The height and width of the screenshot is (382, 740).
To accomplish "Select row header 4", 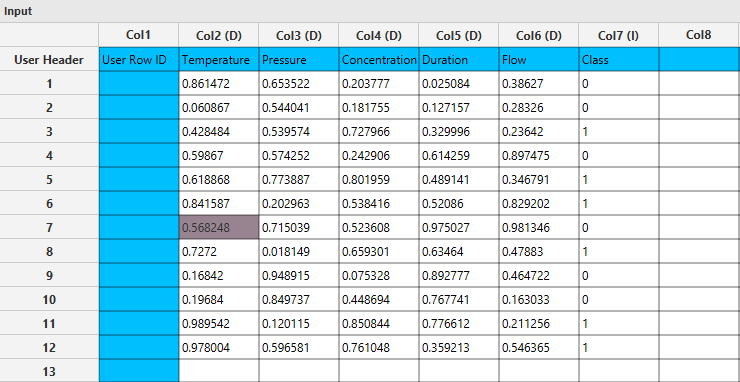I will tap(49, 156).
